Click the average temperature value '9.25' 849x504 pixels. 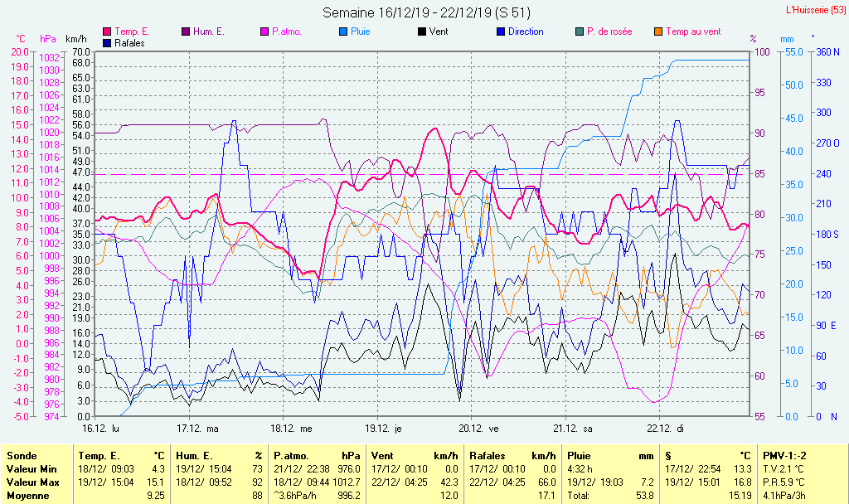coord(155,496)
